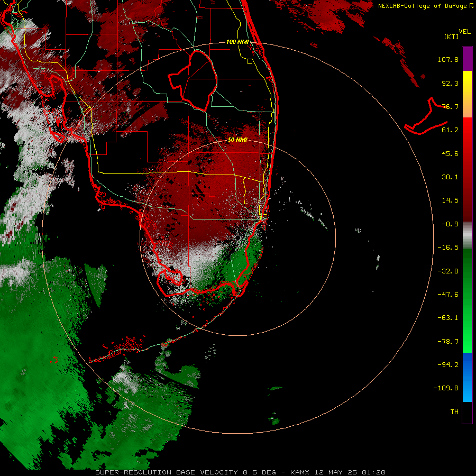Select the 76.7 legend value
This screenshot has width=476, height=476.
point(450,106)
